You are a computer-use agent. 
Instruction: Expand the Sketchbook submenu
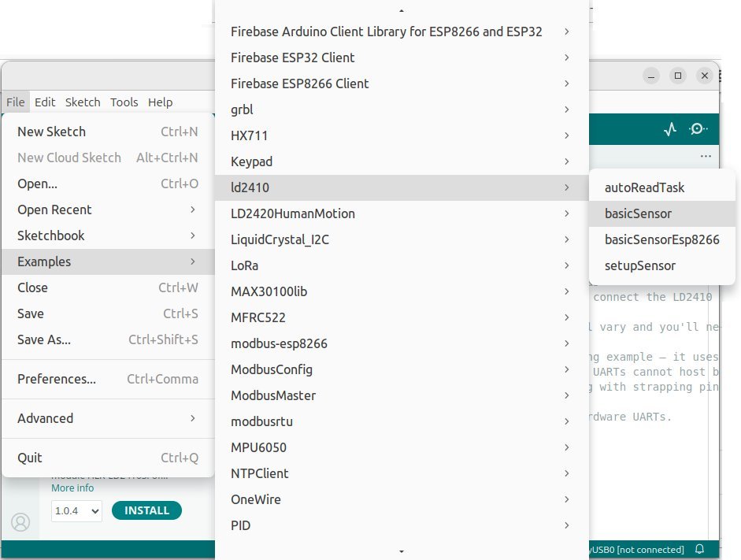108,235
